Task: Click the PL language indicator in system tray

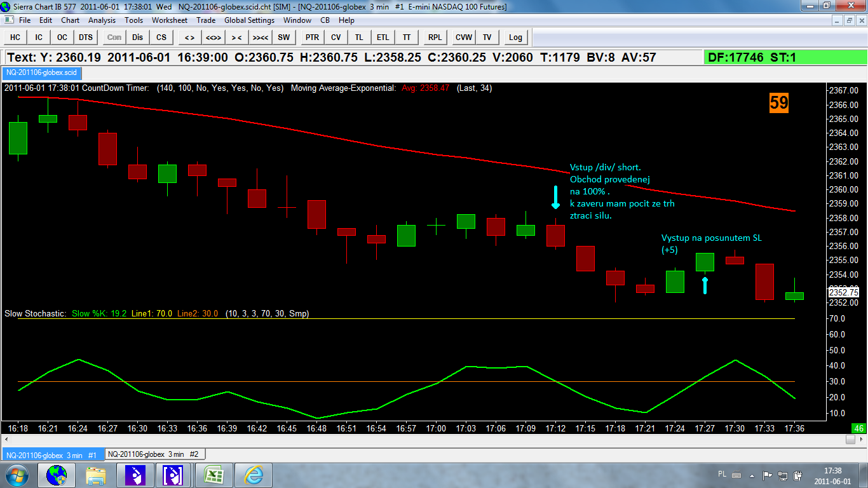Action: coord(722,474)
